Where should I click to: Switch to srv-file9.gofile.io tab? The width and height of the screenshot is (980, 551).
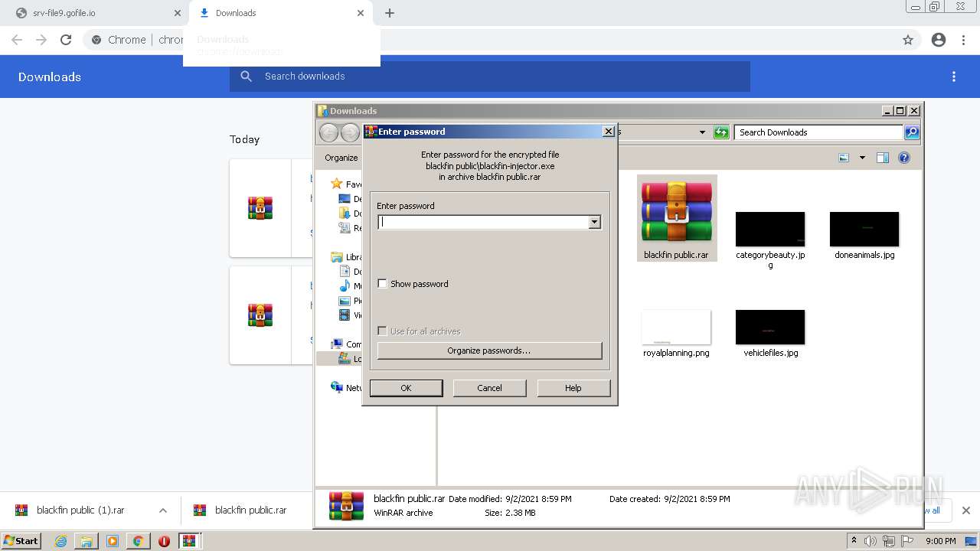[x=100, y=13]
